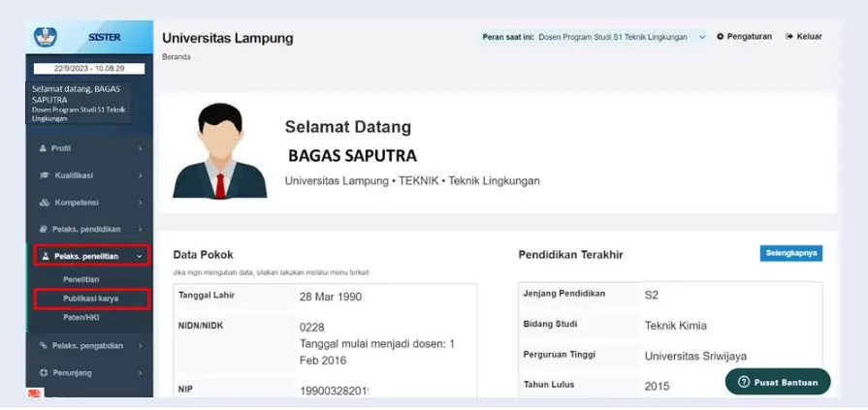This screenshot has height=410, width=868.
Task: Select the Paten/HKI submenu entry
Action: pos(80,318)
